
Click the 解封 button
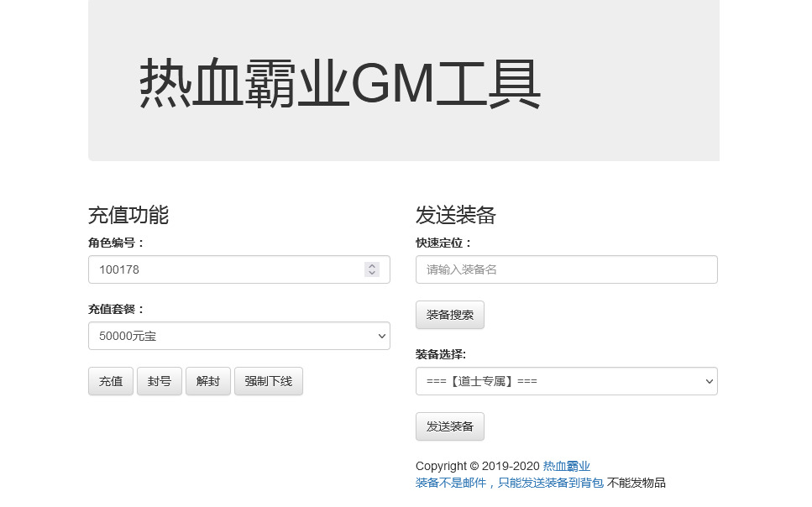point(208,381)
